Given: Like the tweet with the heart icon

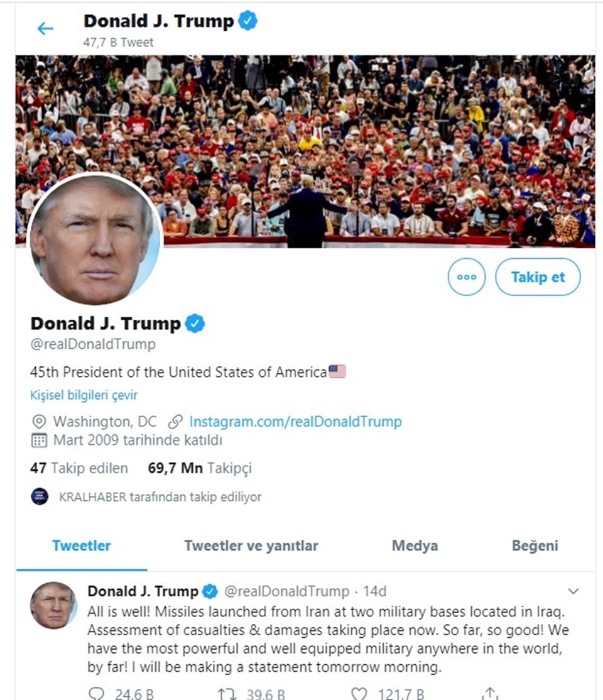Looking at the screenshot, I should coord(359,693).
